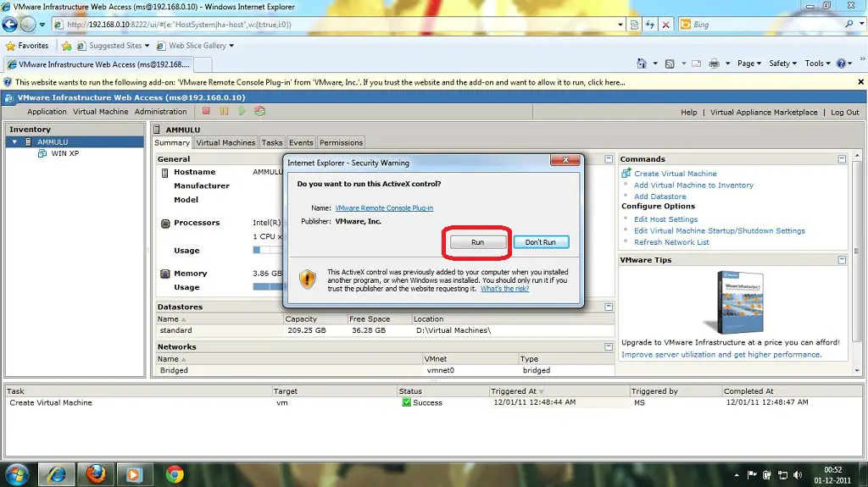Open the Application menu
The image size is (868, 487).
tap(47, 111)
